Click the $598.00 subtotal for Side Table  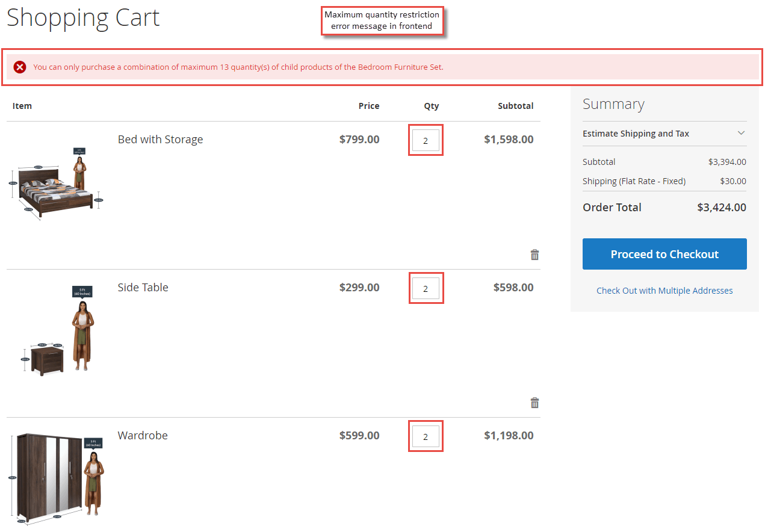513,287
